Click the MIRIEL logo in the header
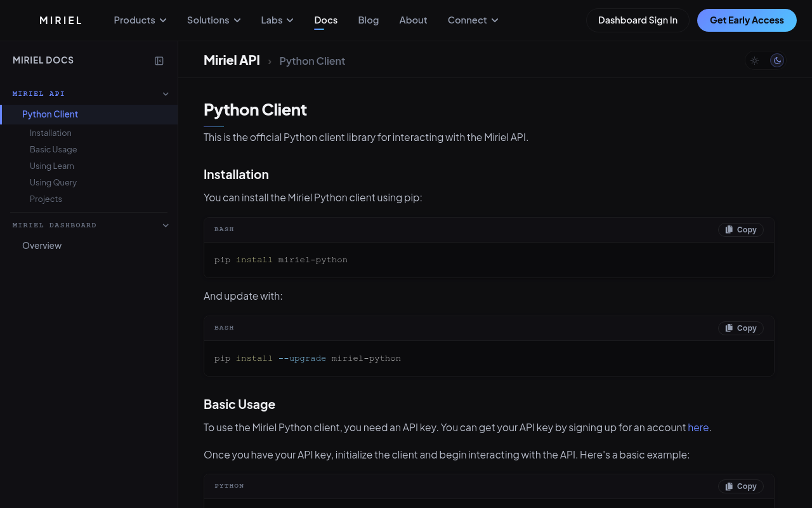The width and height of the screenshot is (812, 508). (x=61, y=20)
